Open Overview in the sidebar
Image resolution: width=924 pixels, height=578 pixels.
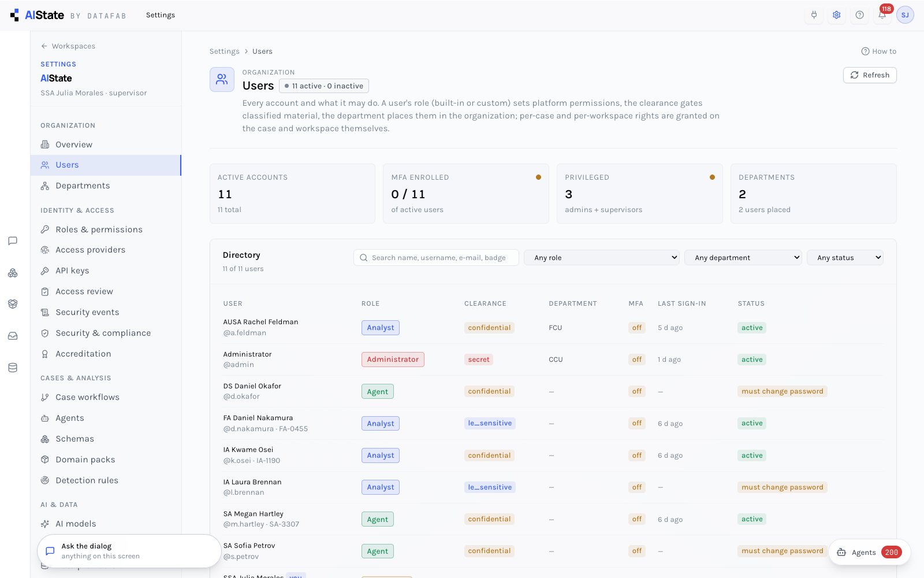coord(106,144)
